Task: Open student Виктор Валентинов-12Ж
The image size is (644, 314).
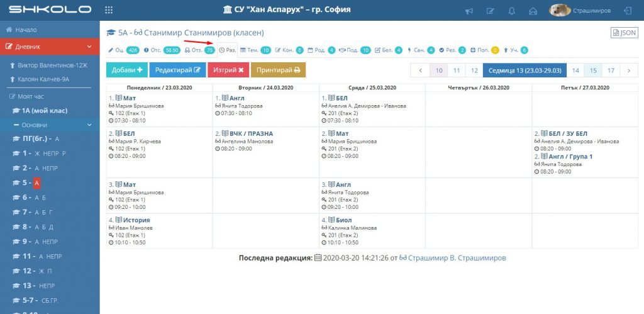Action: coord(48,65)
